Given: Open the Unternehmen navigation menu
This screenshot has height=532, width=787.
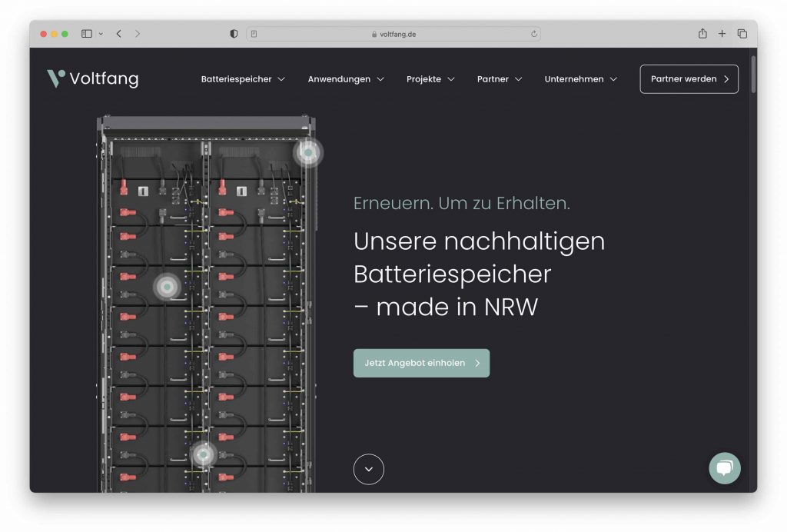Looking at the screenshot, I should pyautogui.click(x=580, y=79).
